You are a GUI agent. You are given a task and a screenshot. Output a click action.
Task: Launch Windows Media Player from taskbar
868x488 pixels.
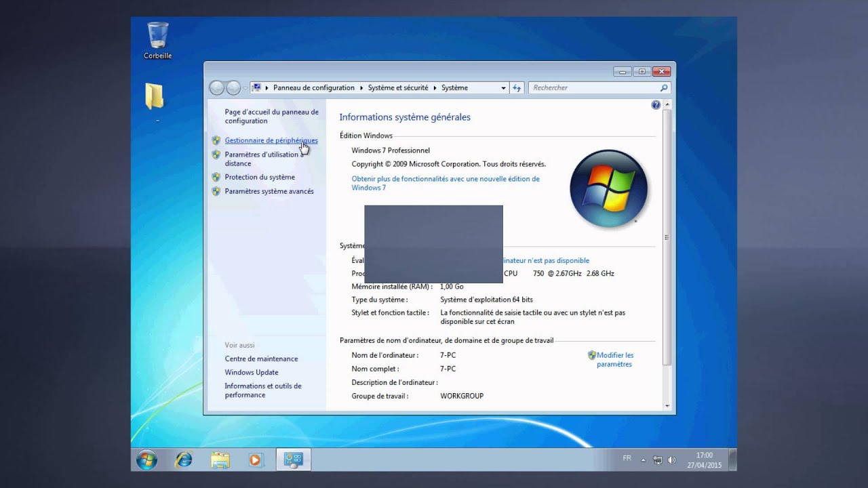point(255,460)
